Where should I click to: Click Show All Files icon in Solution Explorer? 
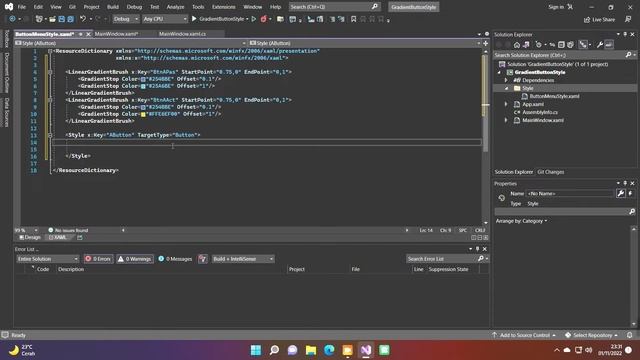[570, 45]
